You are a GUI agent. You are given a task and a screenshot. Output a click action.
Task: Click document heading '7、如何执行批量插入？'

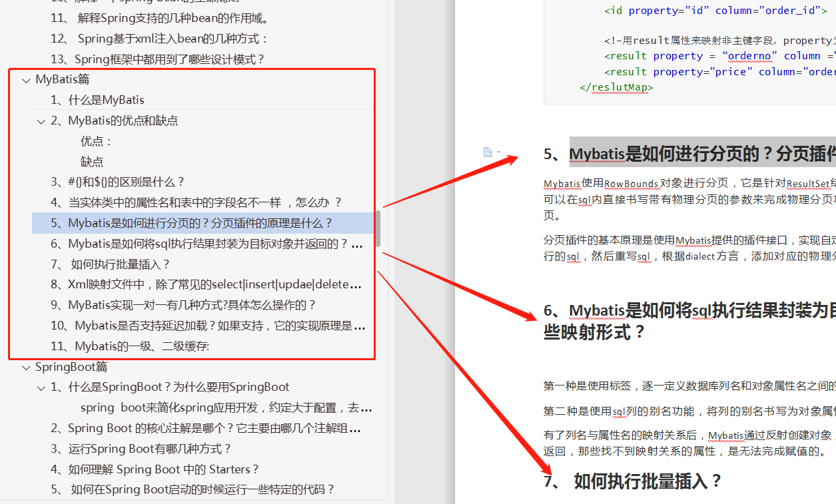click(633, 481)
